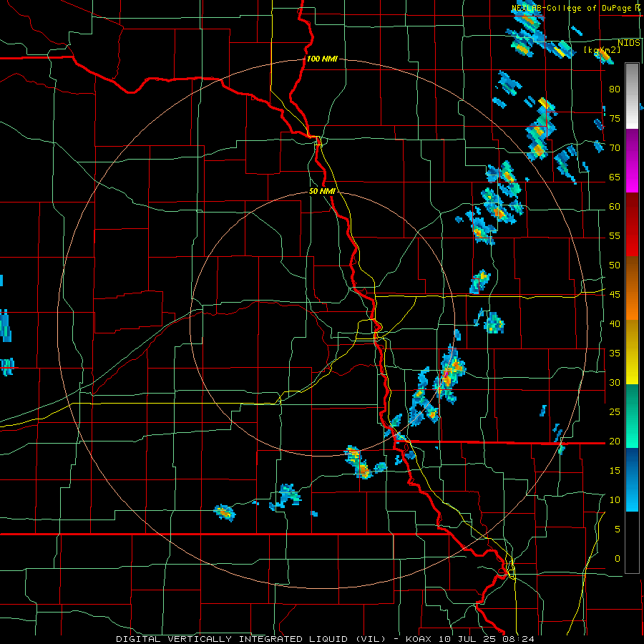Click the "100 NMI" range ring label

pos(322,59)
